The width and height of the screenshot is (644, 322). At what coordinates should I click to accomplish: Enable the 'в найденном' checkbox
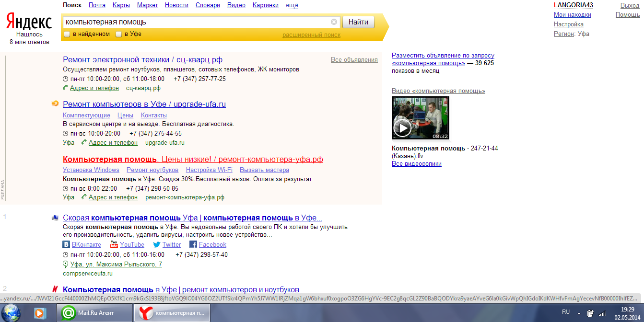point(67,34)
